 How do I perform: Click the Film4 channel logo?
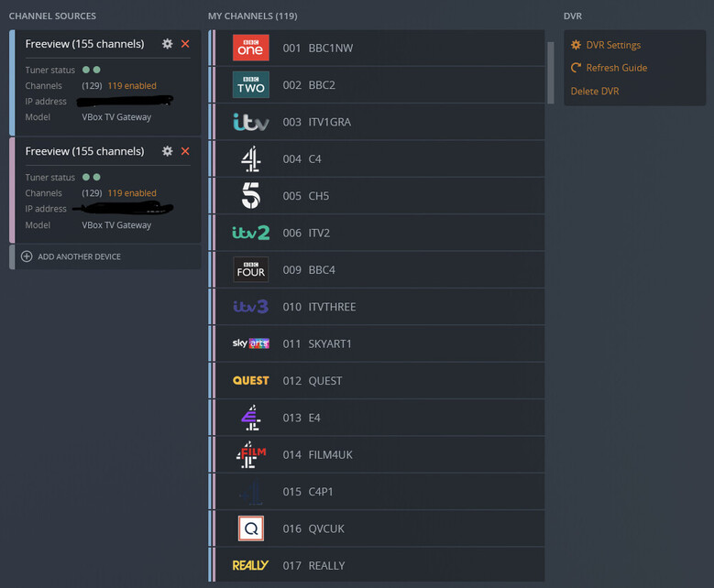tap(251, 454)
